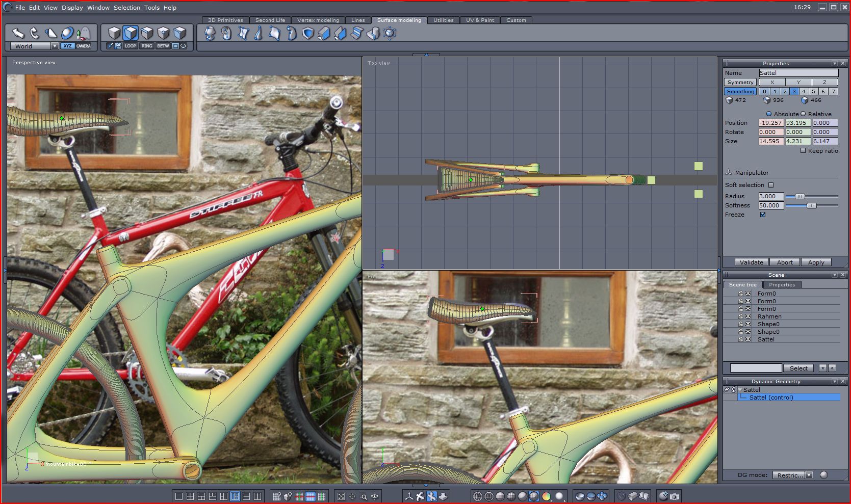851x504 pixels.
Task: Switch to single-view layout
Action: tap(179, 496)
